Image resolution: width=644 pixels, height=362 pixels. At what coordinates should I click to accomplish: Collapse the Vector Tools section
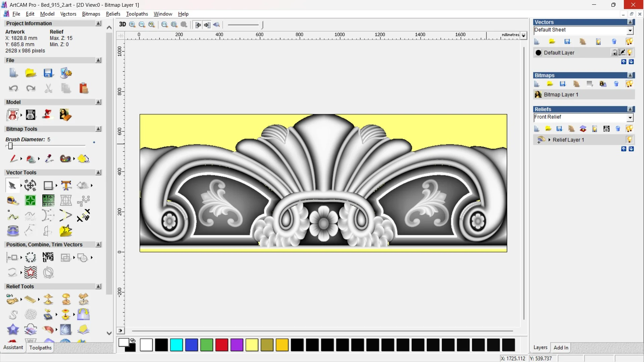tap(98, 172)
